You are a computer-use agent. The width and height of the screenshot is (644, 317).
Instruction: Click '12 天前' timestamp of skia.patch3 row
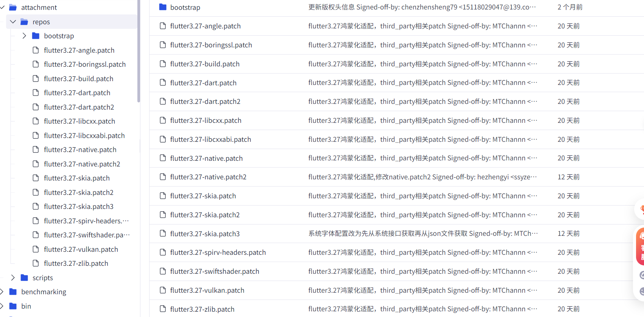568,234
